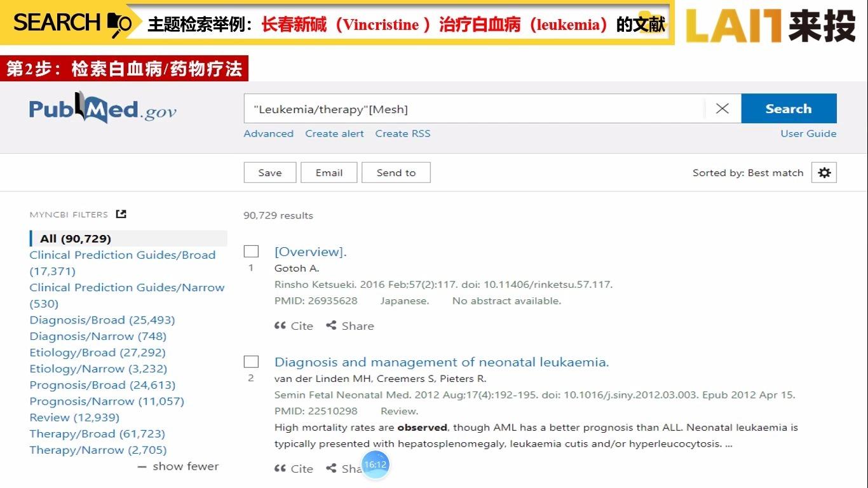This screenshot has height=488, width=868.
Task: Open the Send to dropdown
Action: [x=396, y=172]
